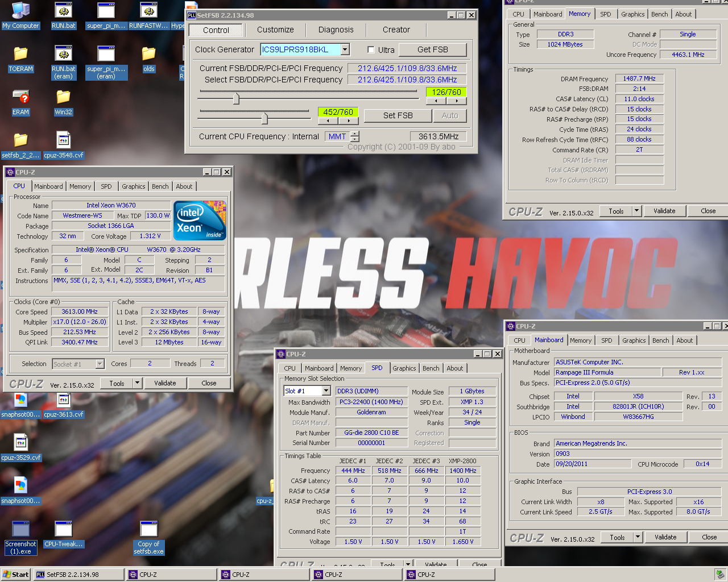Open the Clock Generator dropdown
The height and width of the screenshot is (582, 728).
pyautogui.click(x=345, y=49)
